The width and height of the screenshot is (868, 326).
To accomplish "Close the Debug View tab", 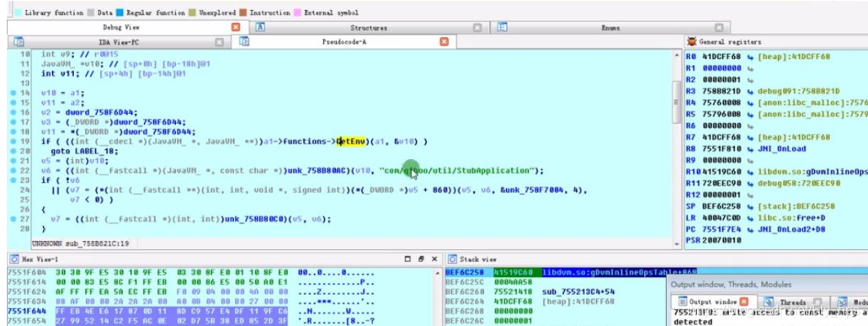I will coord(236,27).
